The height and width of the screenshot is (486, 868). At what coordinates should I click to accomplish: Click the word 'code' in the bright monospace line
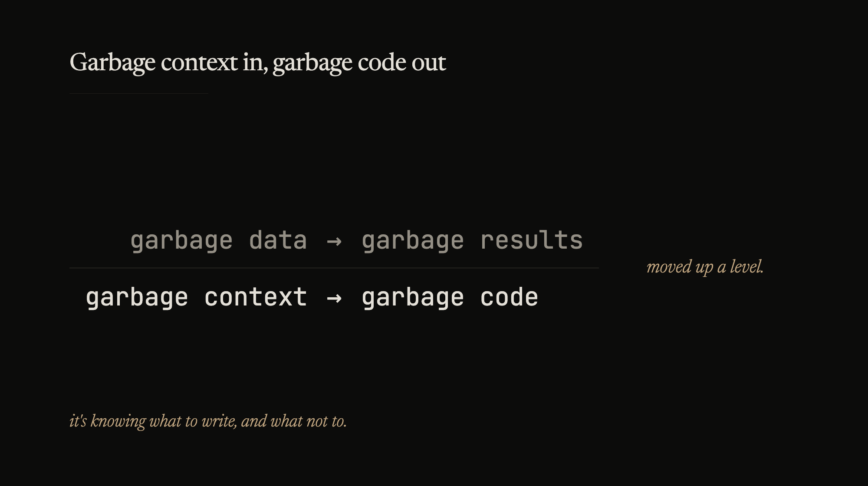[x=509, y=297]
